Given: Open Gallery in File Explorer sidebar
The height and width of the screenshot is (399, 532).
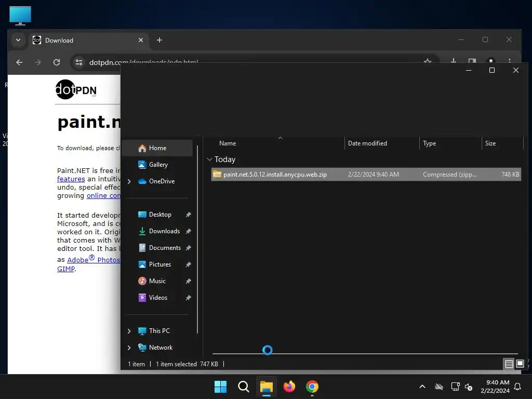Looking at the screenshot, I should click(x=157, y=165).
